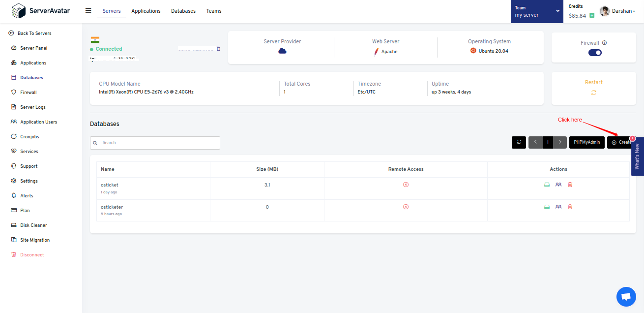Viewport: 644px width, 313px height.
Task: Copy the server IP address icon
Action: coord(219,49)
